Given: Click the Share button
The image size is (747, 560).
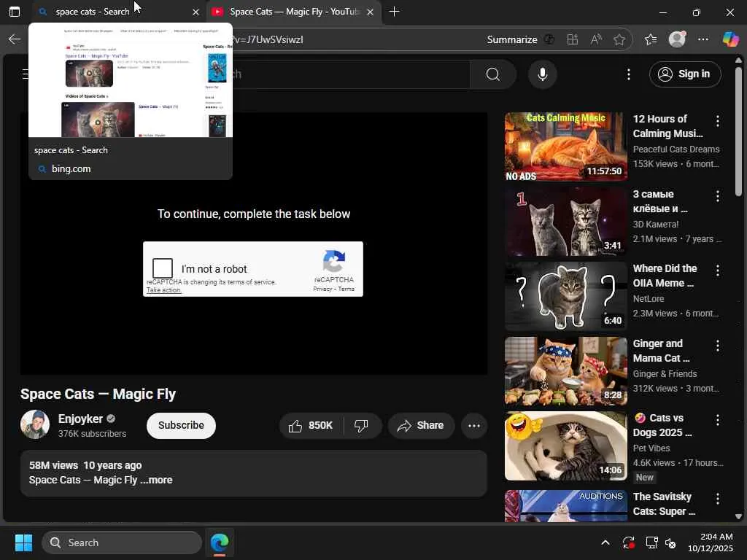Looking at the screenshot, I should pyautogui.click(x=421, y=426).
